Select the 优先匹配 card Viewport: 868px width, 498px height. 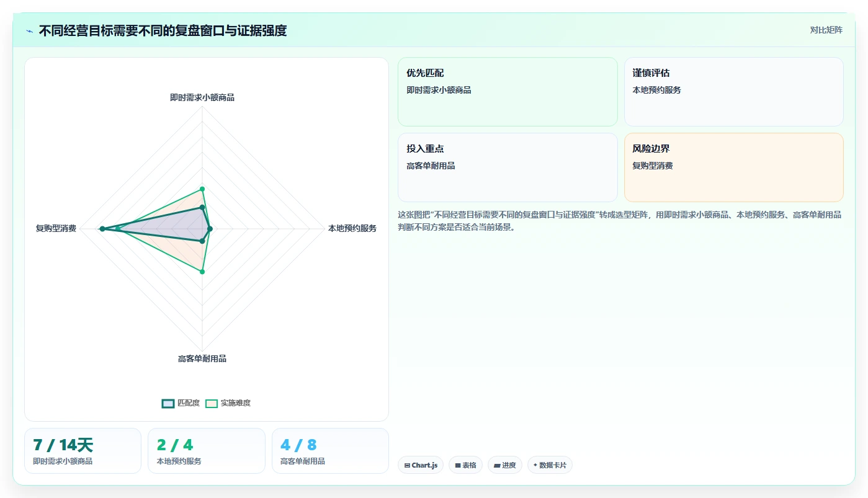point(508,92)
